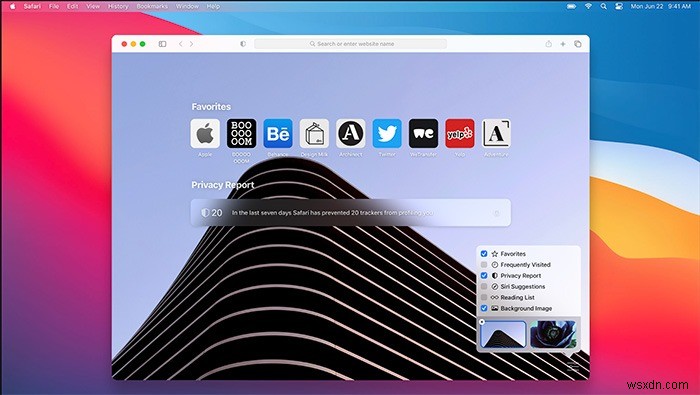Uncheck the Favorites checkbox
Viewport: 700px width, 395px height.
coord(483,254)
